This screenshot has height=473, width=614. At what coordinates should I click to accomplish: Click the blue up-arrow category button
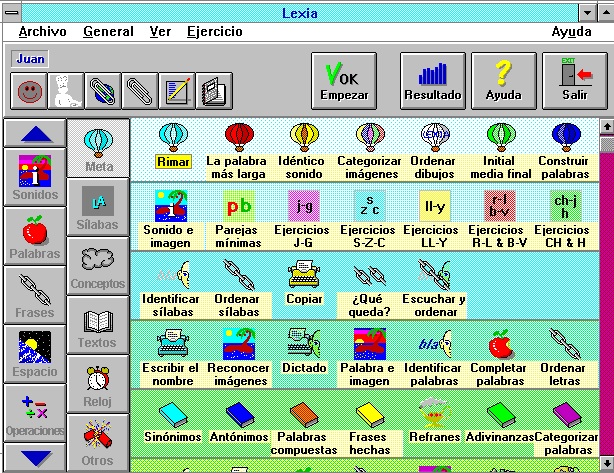pos(35,134)
